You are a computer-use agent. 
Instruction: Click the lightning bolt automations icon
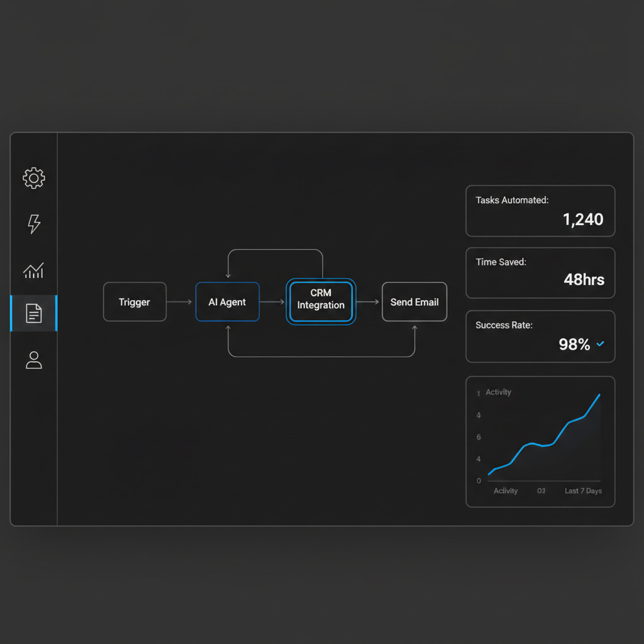(34, 224)
